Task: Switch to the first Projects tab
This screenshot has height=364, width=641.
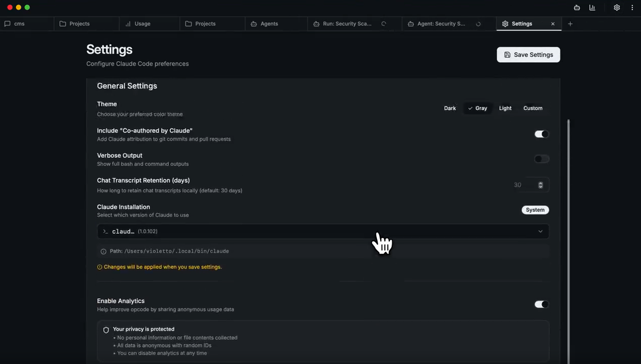Action: click(87, 24)
